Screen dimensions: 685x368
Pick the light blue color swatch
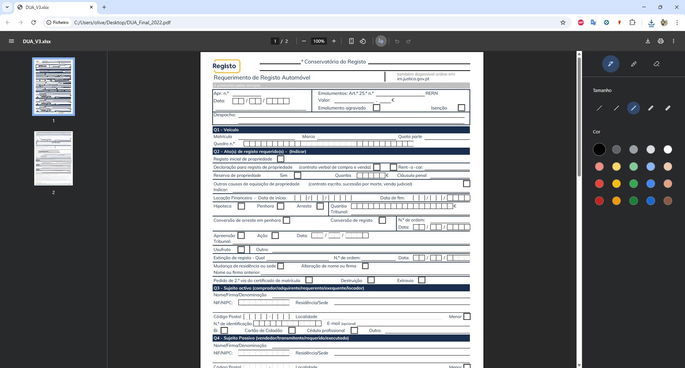coord(650,167)
